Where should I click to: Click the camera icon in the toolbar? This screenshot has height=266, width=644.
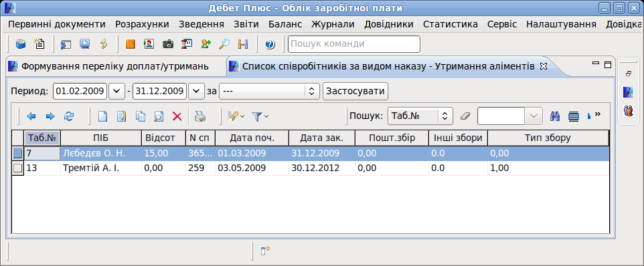tap(168, 44)
